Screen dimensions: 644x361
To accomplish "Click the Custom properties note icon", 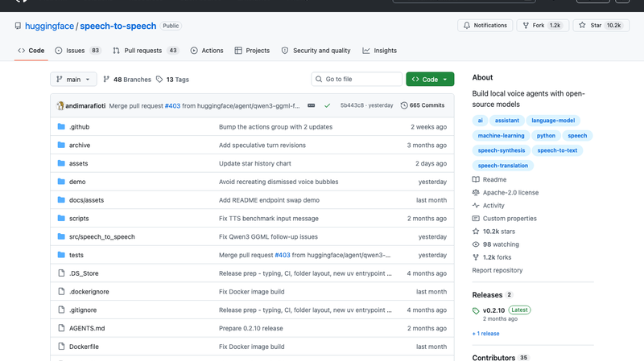I will 476,218.
